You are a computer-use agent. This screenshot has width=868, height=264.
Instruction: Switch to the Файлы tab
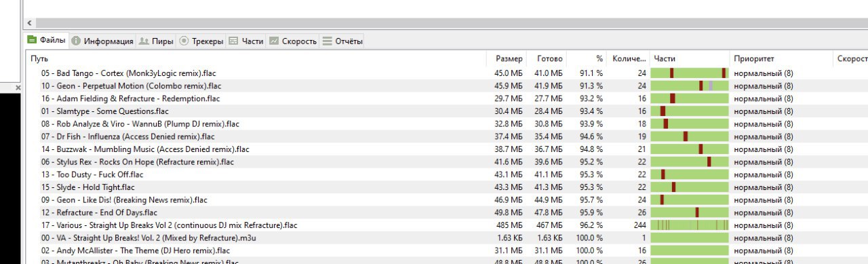tap(47, 41)
